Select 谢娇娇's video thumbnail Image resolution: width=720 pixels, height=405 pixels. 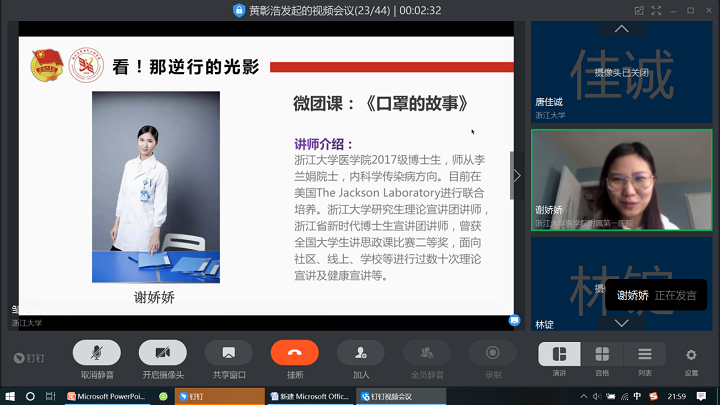click(x=623, y=180)
